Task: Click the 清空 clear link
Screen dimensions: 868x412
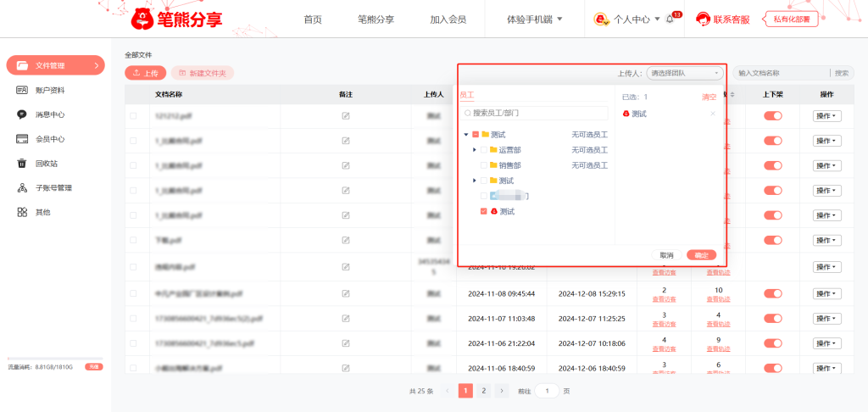Action: pos(709,97)
